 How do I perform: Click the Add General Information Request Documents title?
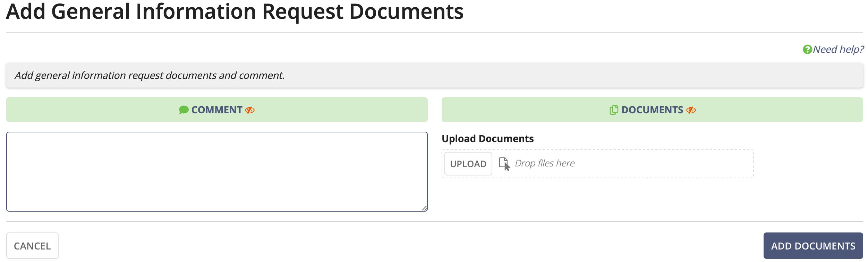click(235, 12)
